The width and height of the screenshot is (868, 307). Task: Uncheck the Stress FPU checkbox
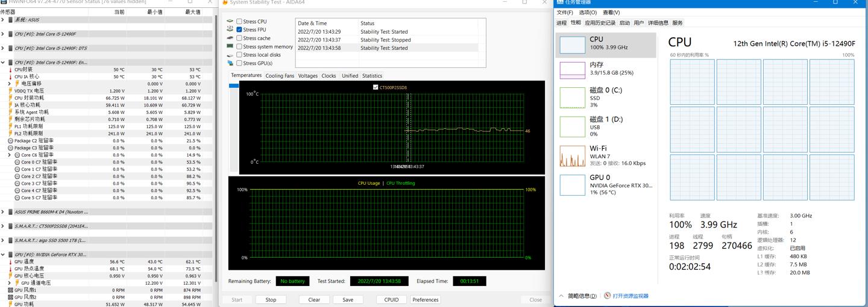click(x=239, y=29)
